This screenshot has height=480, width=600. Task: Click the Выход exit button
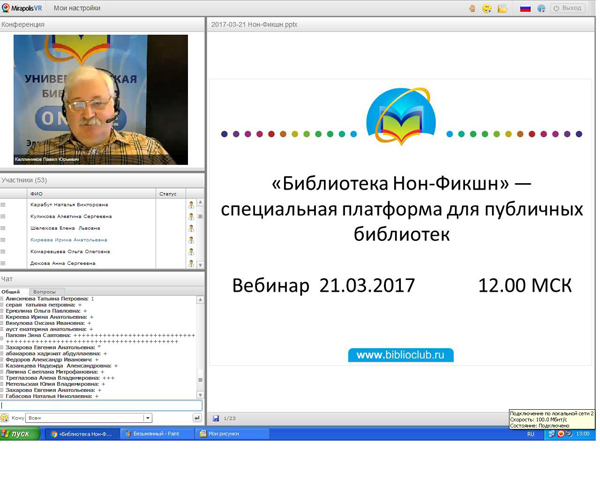point(567,8)
